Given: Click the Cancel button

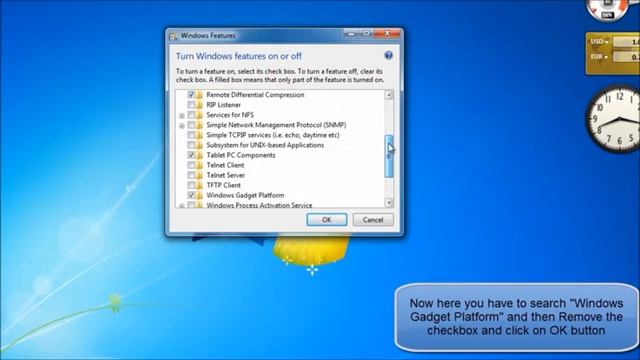Looking at the screenshot, I should point(373,220).
